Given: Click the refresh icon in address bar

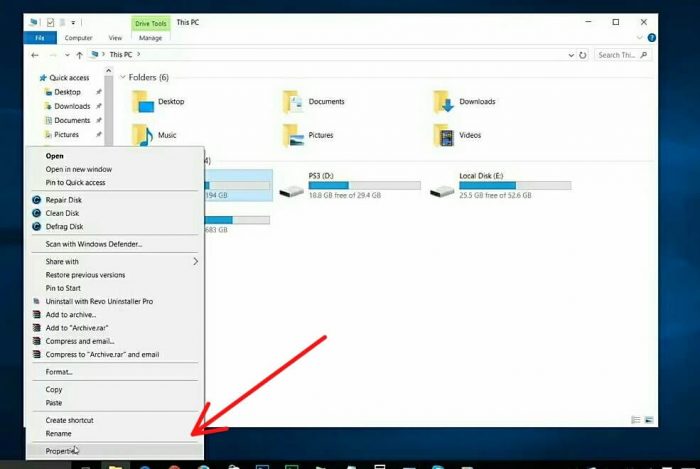Looking at the screenshot, I should pyautogui.click(x=583, y=55).
